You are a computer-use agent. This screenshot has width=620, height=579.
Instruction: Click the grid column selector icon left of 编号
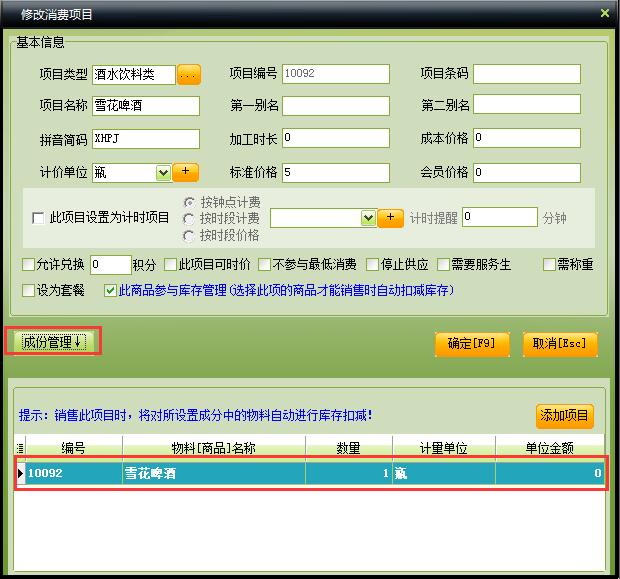(x=20, y=448)
